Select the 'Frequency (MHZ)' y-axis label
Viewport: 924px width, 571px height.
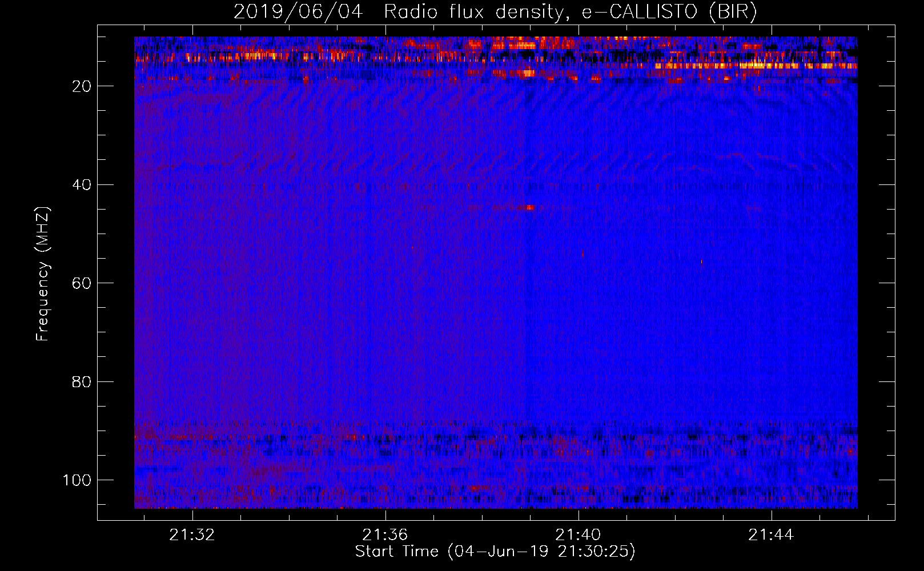click(43, 274)
